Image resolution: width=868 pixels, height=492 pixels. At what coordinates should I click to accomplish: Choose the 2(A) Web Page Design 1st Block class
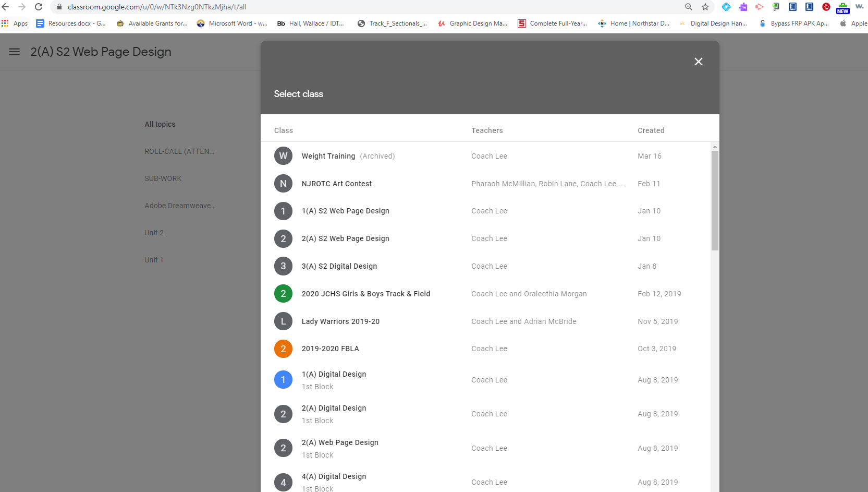(340, 442)
